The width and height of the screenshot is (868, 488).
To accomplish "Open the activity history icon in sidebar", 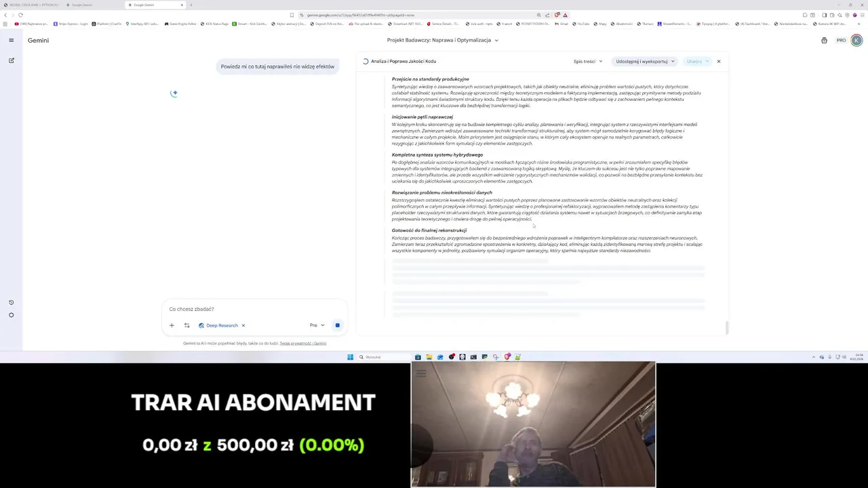I will click(x=11, y=302).
